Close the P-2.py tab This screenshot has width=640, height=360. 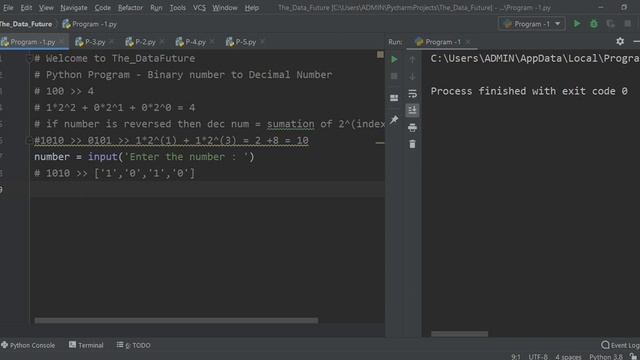tap(162, 42)
